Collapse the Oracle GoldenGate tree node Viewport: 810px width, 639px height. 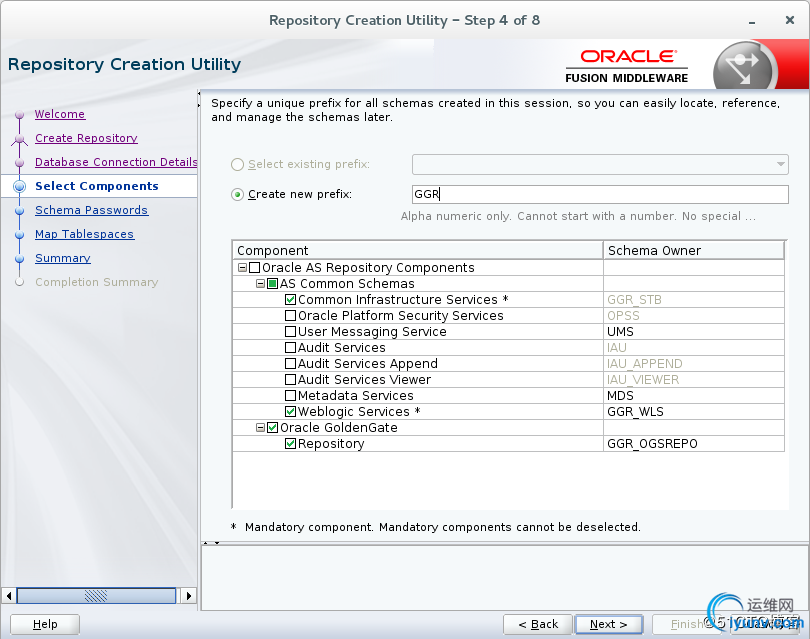tap(261, 428)
